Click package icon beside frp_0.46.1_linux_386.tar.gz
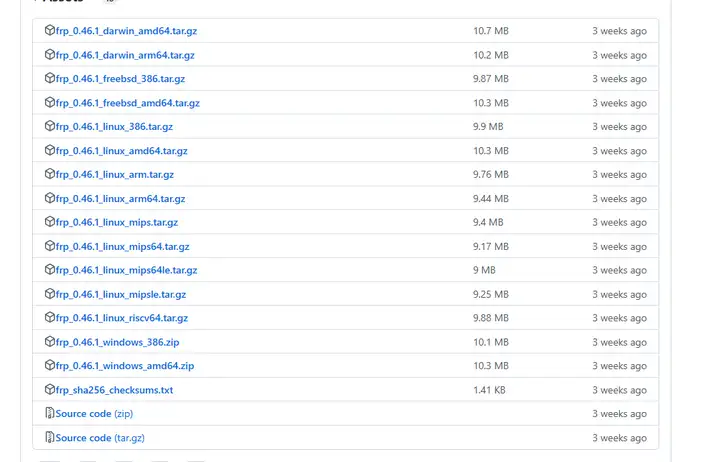The image size is (720, 462). 50,126
